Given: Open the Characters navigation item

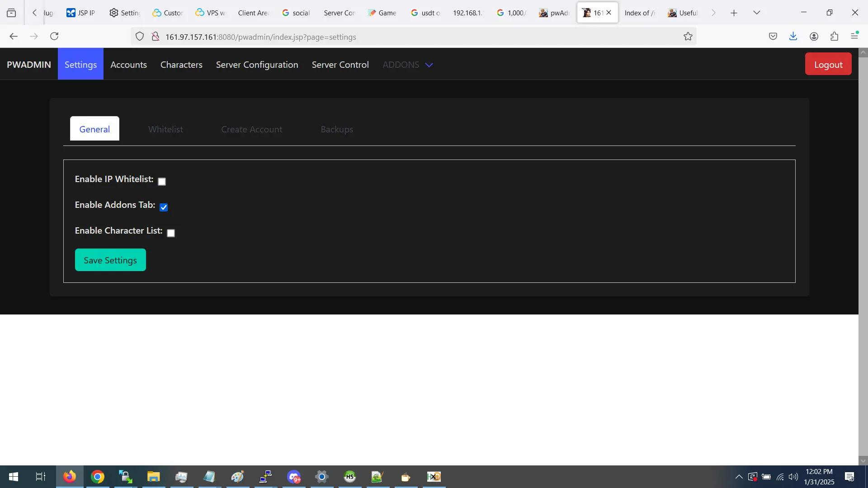Looking at the screenshot, I should click(181, 65).
